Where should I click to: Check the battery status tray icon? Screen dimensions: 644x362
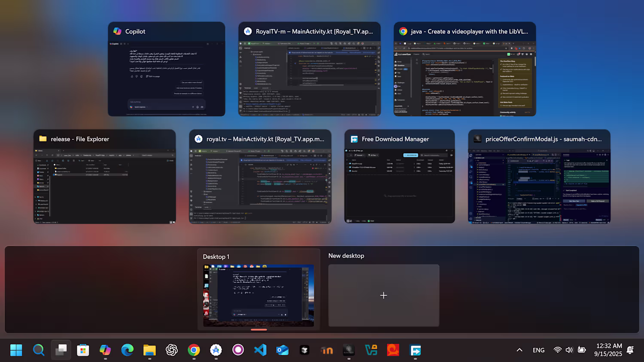click(582, 350)
